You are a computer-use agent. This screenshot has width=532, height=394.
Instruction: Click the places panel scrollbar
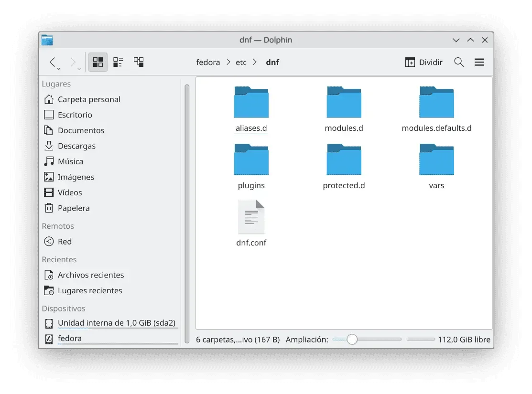[x=187, y=213]
